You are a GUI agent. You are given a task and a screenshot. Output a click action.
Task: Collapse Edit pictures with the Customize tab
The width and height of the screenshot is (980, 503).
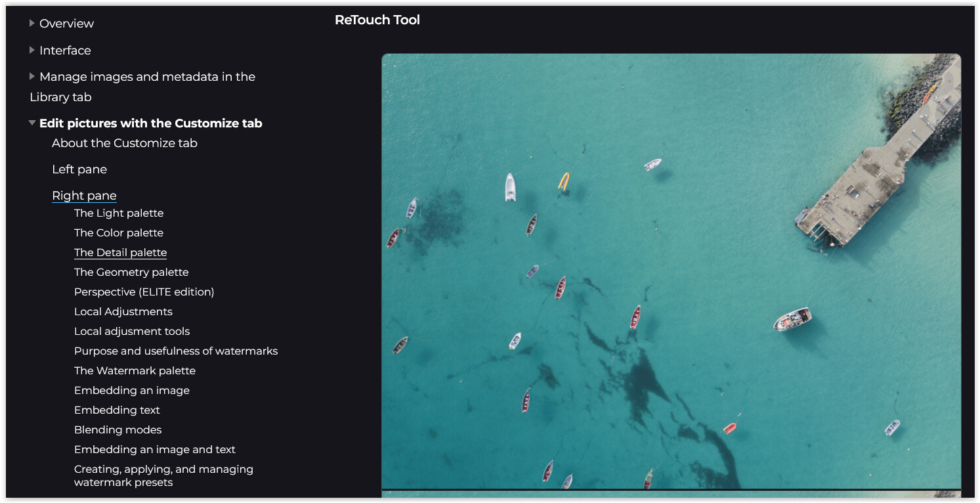tap(32, 123)
